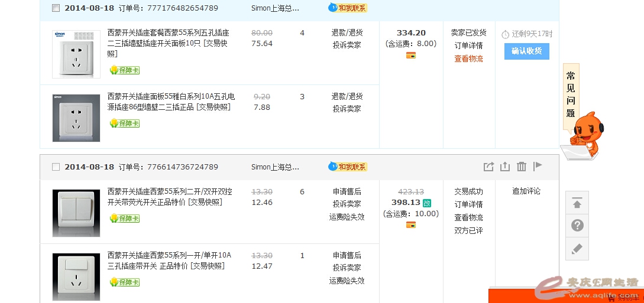This screenshot has width=644, height=303.
Task: Open help via the question mark icon
Action: click(577, 226)
